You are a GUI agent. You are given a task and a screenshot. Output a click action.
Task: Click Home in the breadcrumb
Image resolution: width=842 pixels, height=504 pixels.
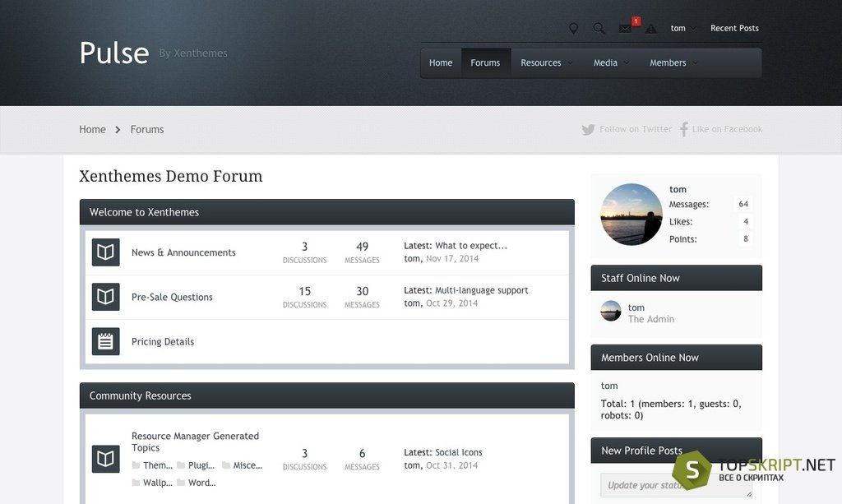click(x=92, y=129)
